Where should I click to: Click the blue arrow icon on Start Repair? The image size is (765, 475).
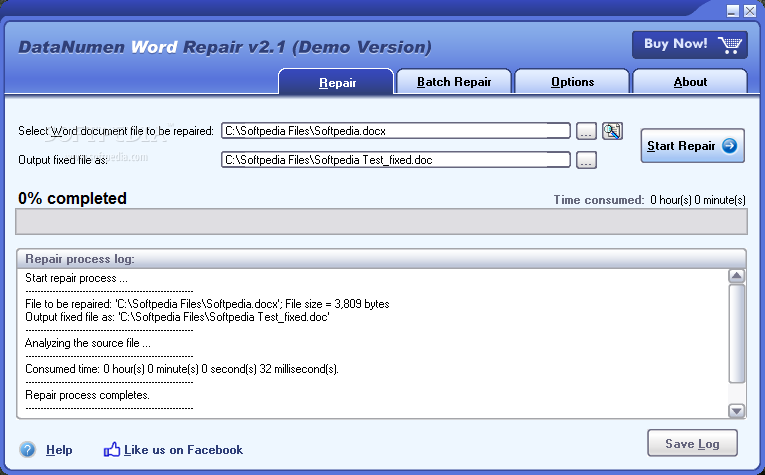click(729, 145)
